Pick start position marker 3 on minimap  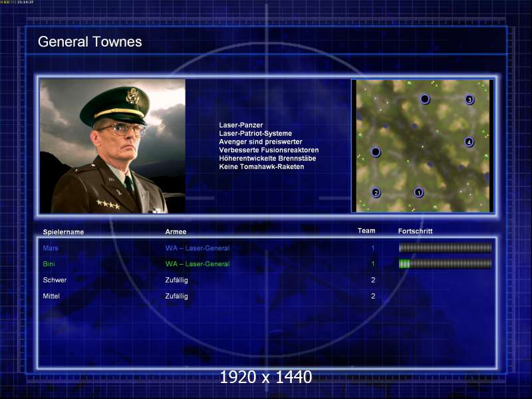(x=469, y=99)
